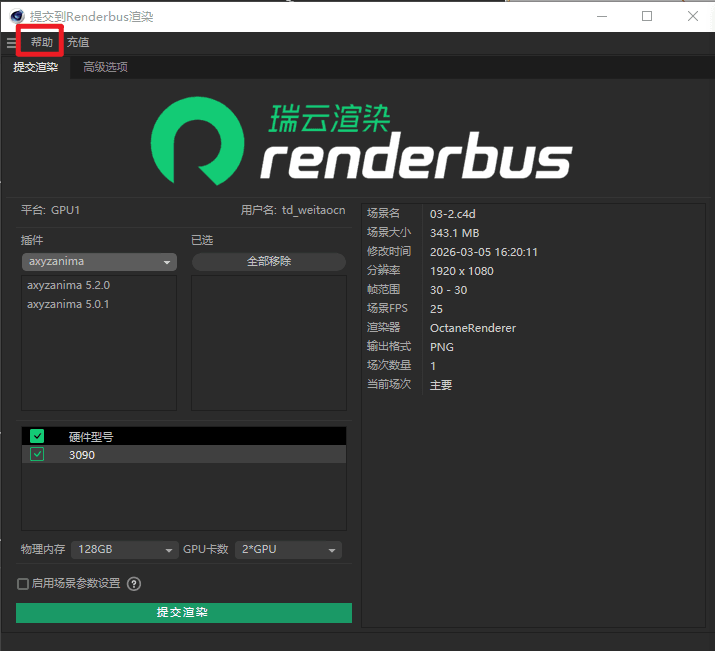Click the green 提交渲染 submit button
The image size is (715, 651).
tap(184, 613)
